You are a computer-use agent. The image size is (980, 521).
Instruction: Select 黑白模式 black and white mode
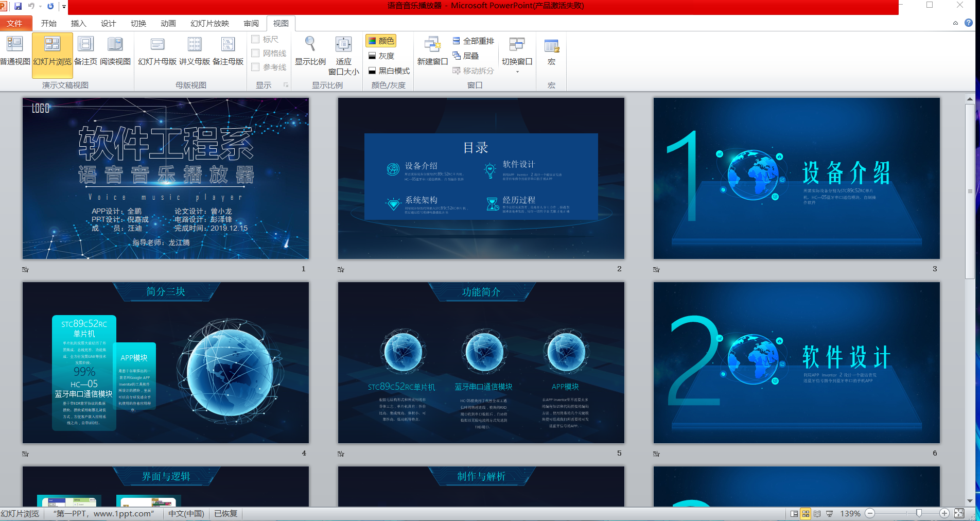pyautogui.click(x=389, y=71)
